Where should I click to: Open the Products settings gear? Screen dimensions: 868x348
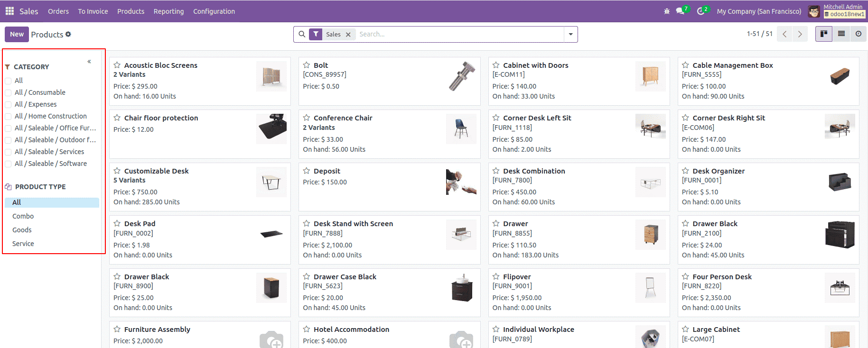[x=68, y=34]
